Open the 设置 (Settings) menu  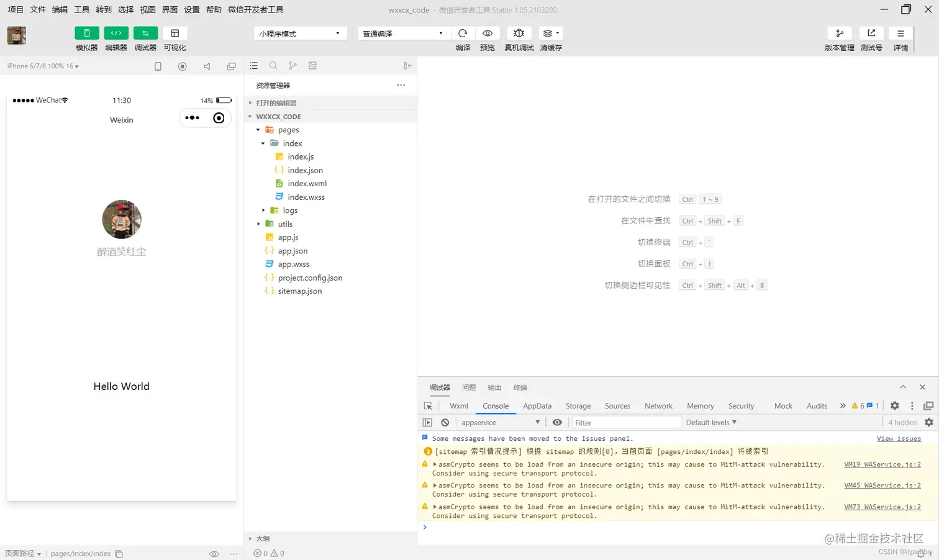click(x=192, y=9)
